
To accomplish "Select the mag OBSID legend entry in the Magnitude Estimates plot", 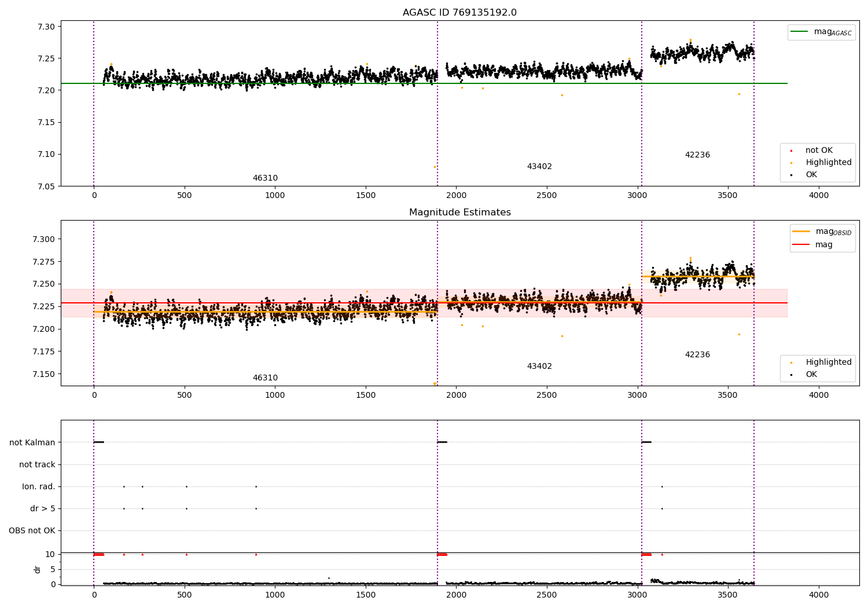I will coord(822,232).
